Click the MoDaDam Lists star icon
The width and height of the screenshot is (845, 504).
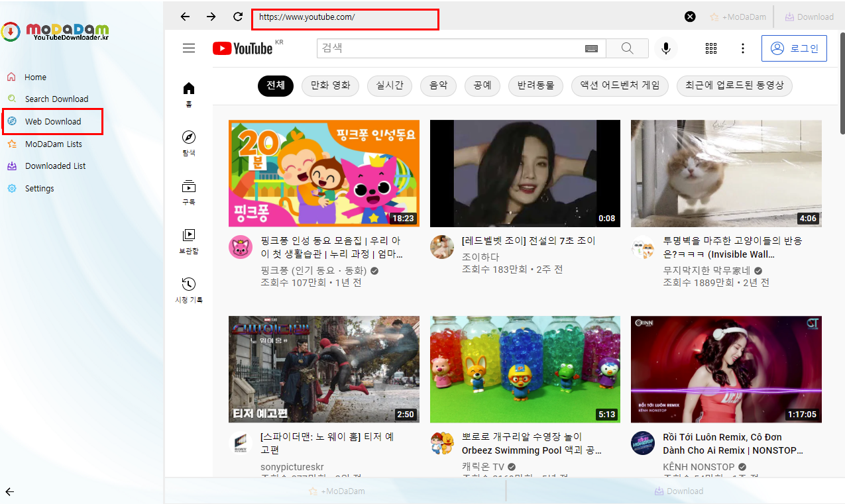pos(11,144)
